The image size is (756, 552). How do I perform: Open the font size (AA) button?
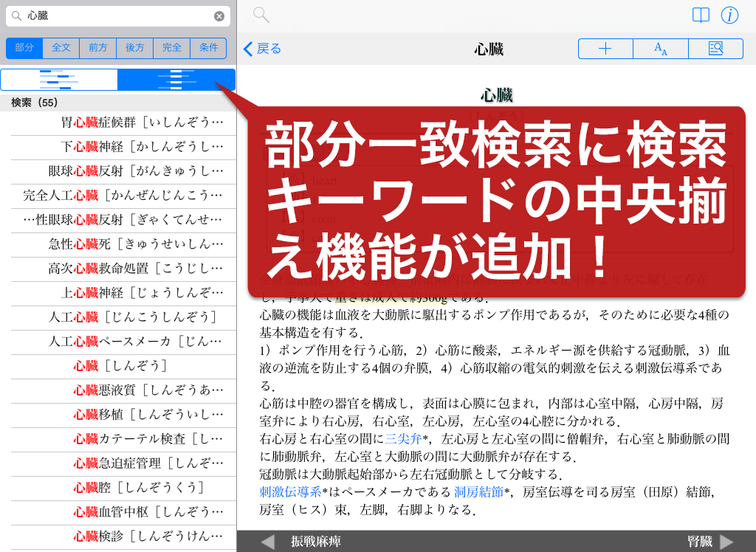pyautogui.click(x=661, y=49)
